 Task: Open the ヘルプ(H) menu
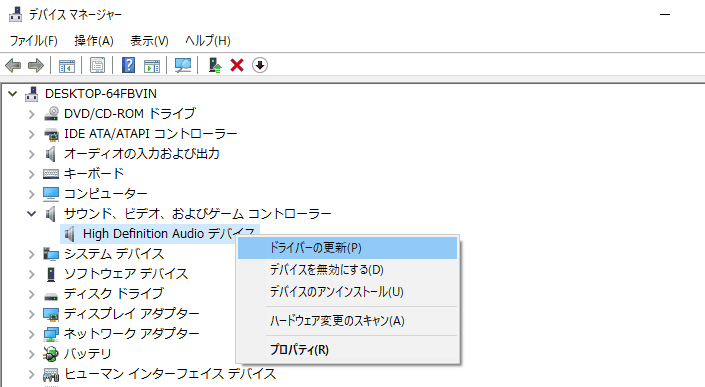click(208, 41)
